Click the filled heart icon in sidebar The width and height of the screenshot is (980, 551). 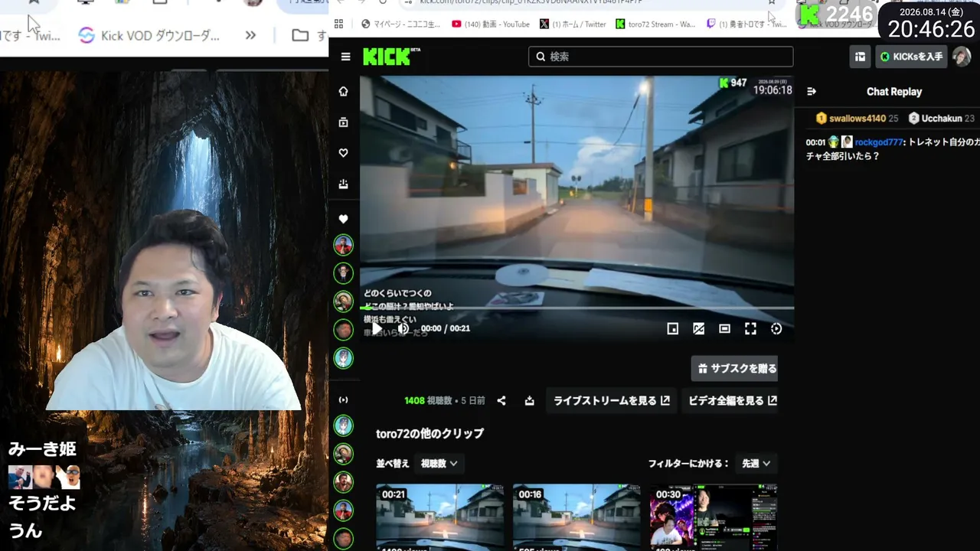[x=343, y=219]
